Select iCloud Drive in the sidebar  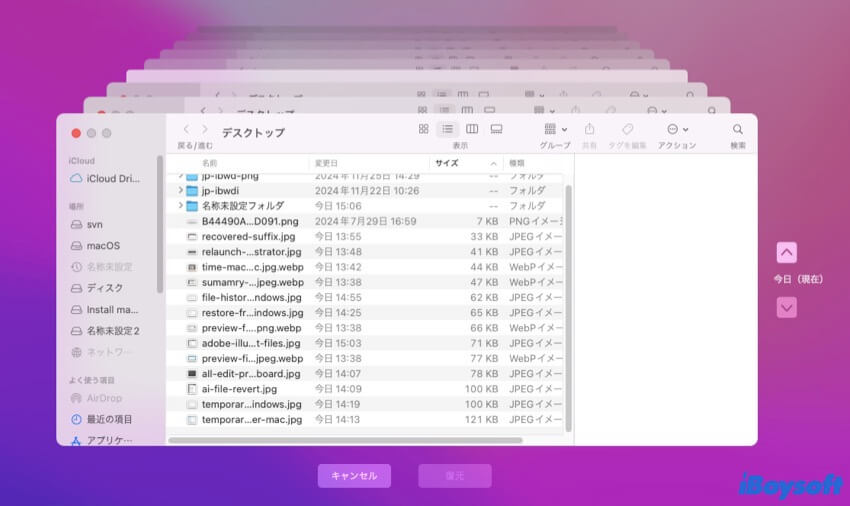pos(110,178)
